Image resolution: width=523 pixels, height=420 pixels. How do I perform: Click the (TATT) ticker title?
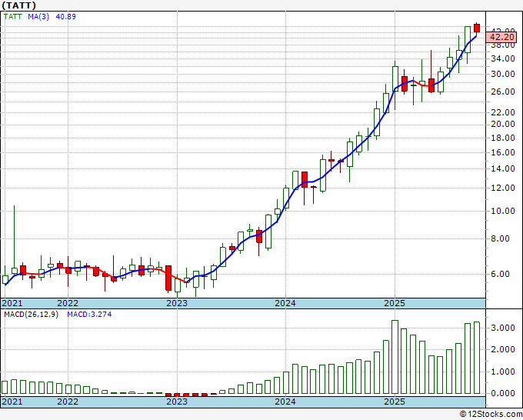(20, 5)
